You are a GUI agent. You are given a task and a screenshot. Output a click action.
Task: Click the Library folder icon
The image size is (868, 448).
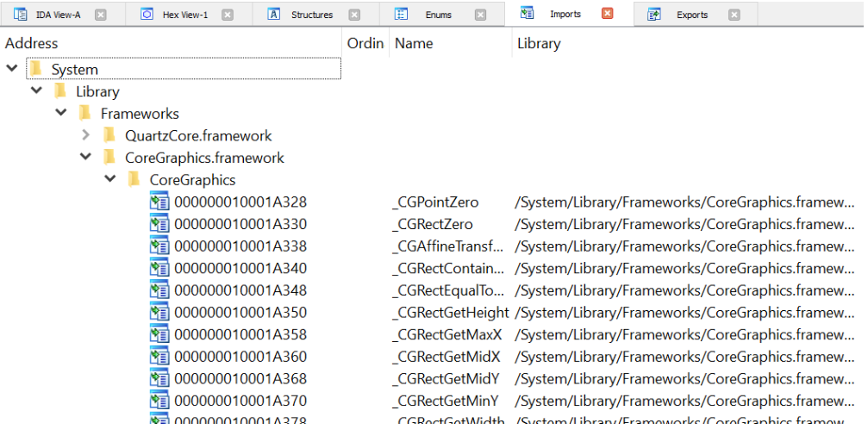(x=60, y=90)
